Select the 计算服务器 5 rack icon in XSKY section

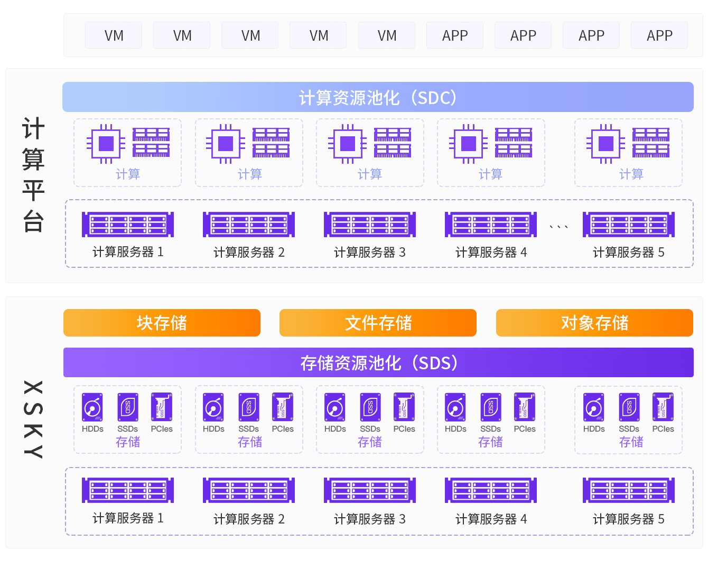click(629, 490)
